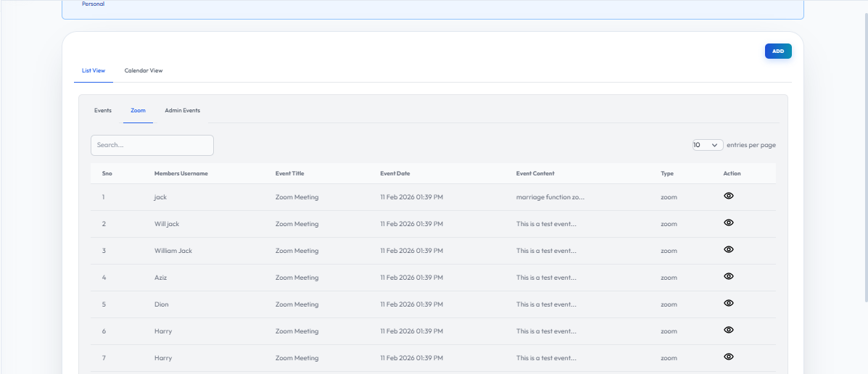Open the Events sub-tab
868x374 pixels.
(x=103, y=111)
